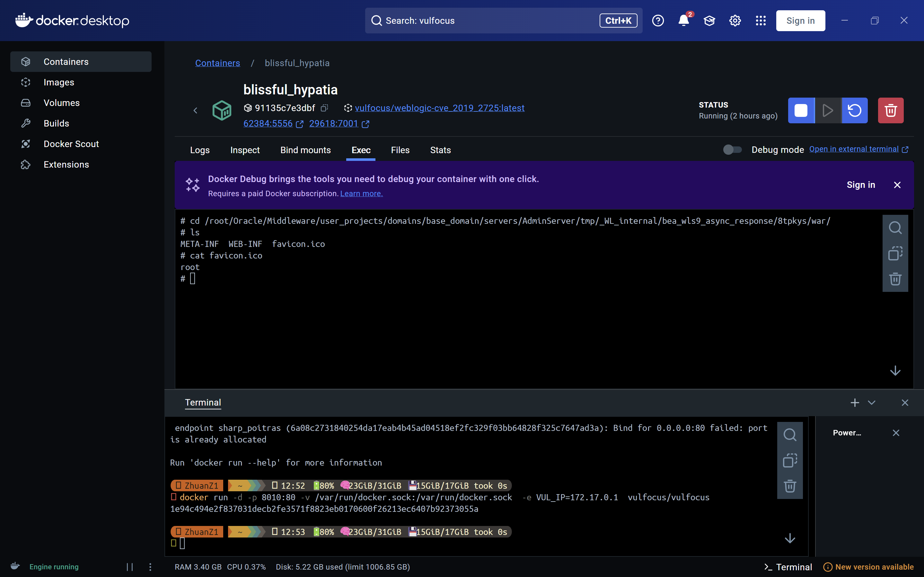Click the RAM 3.40 GB status entry
Image resolution: width=924 pixels, height=577 pixels.
click(198, 567)
